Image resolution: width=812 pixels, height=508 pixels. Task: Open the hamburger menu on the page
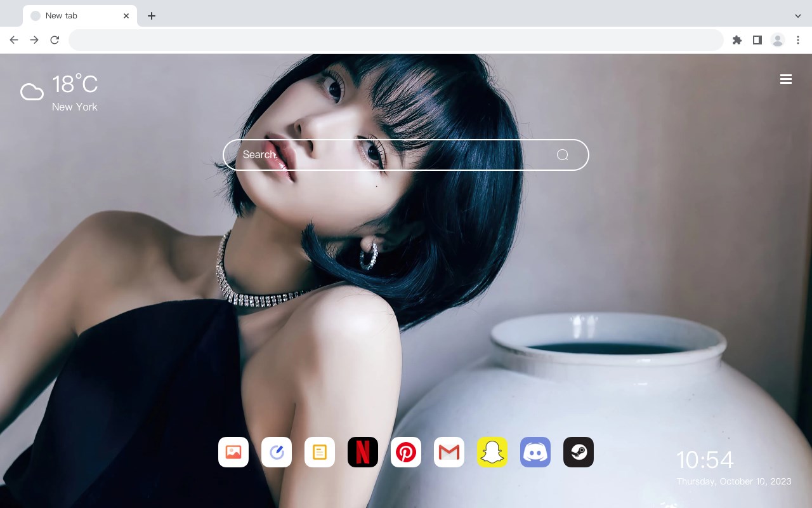click(786, 79)
